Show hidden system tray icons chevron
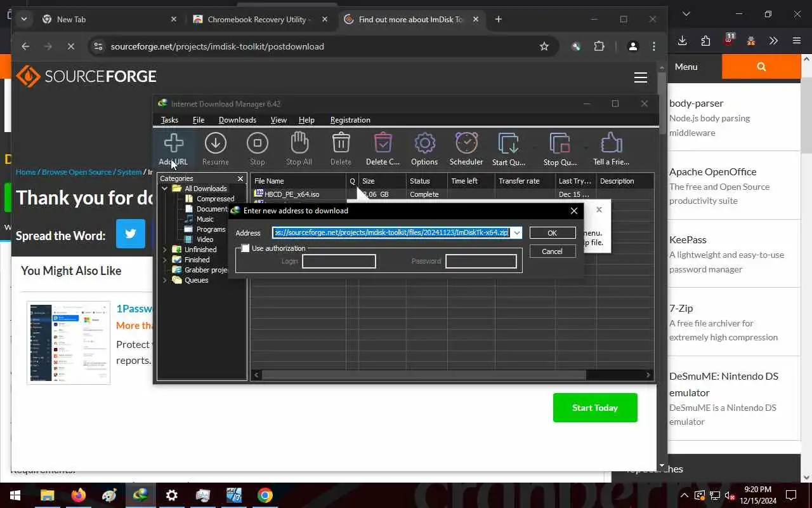The height and width of the screenshot is (508, 812). tap(684, 495)
